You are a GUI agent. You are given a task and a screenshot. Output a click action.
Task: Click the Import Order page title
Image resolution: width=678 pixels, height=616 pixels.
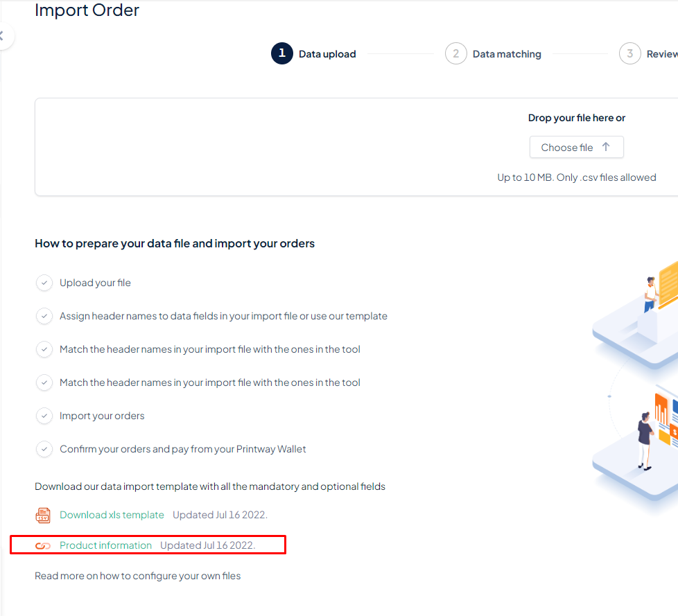coord(87,10)
